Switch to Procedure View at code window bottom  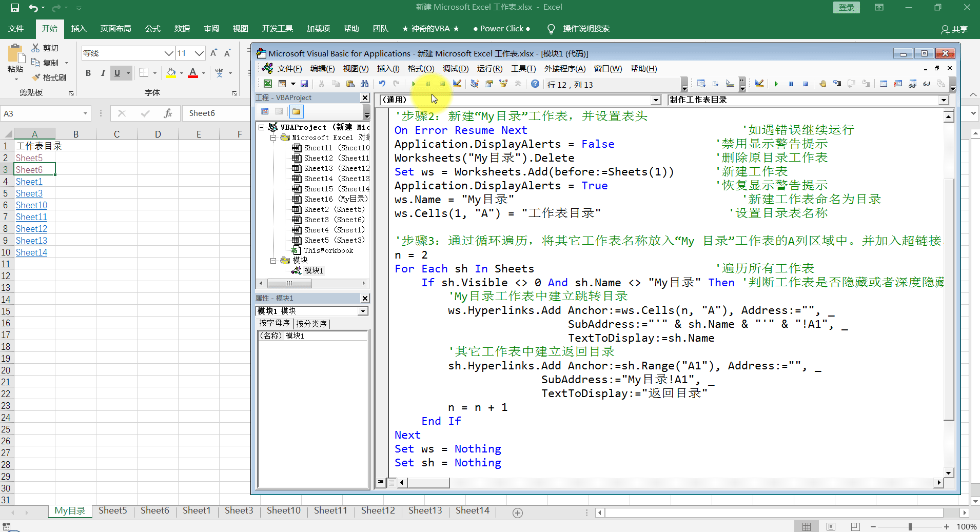[381, 482]
